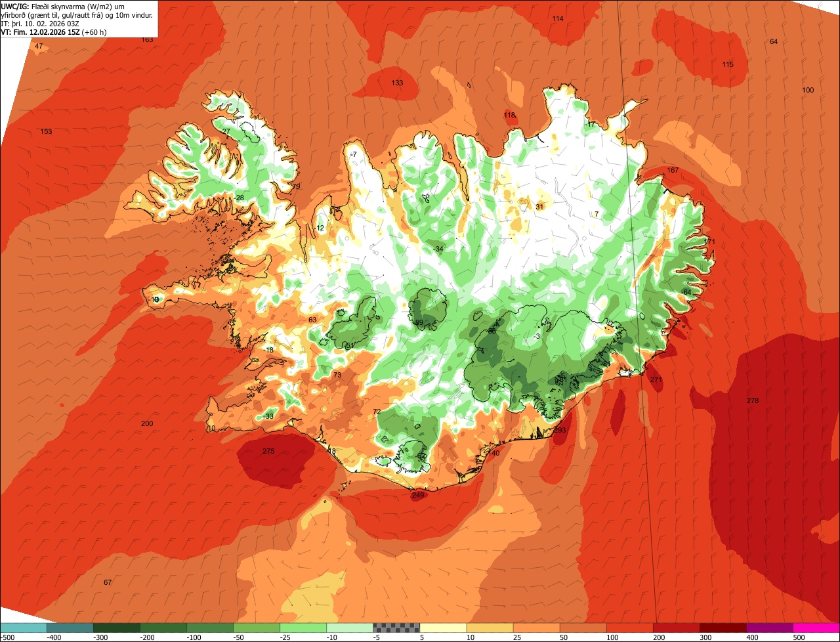Select the dark green legend swatch between -300 and -200

coord(116,628)
